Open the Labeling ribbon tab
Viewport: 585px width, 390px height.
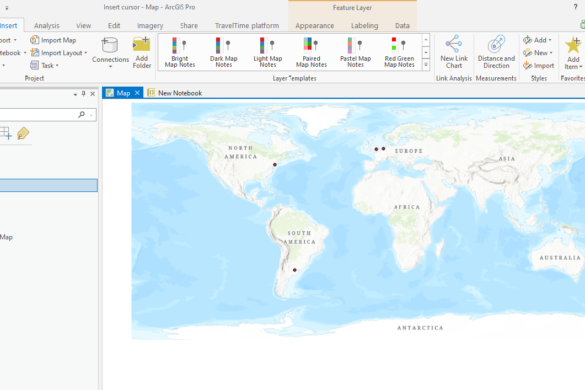click(365, 26)
